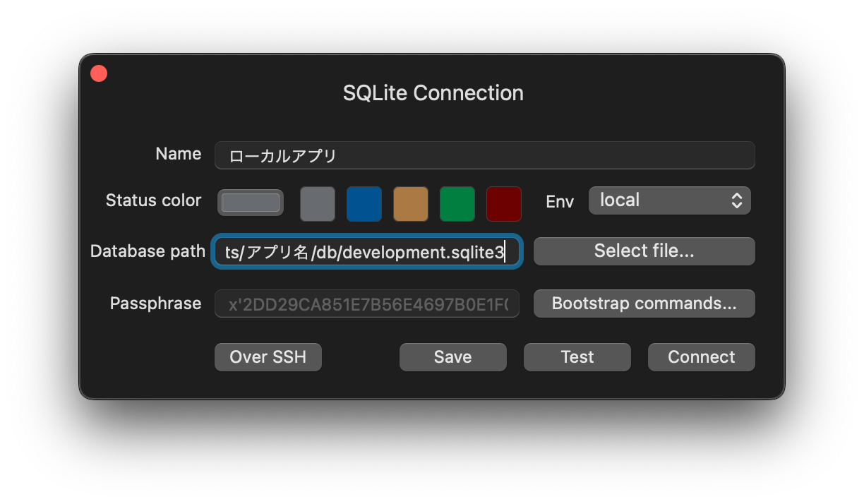
Task: Pick the dark red status color
Action: coord(503,203)
